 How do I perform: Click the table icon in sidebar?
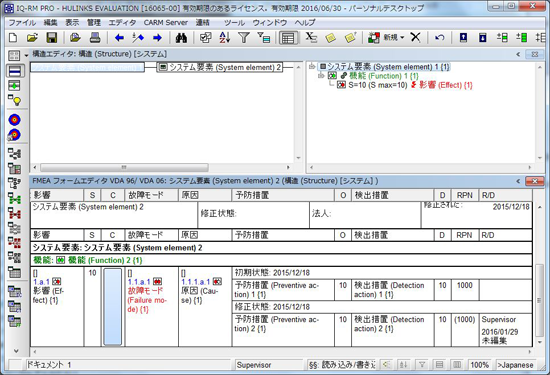[14, 272]
